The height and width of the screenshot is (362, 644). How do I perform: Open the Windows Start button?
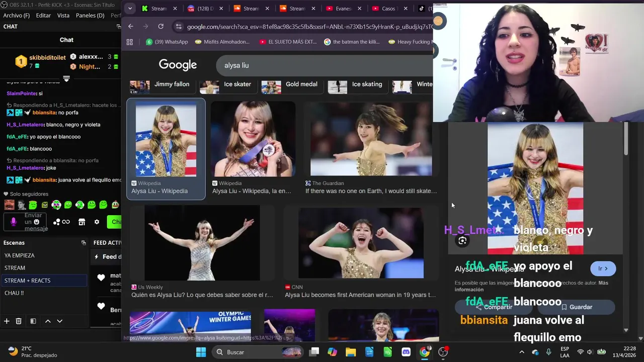201,352
